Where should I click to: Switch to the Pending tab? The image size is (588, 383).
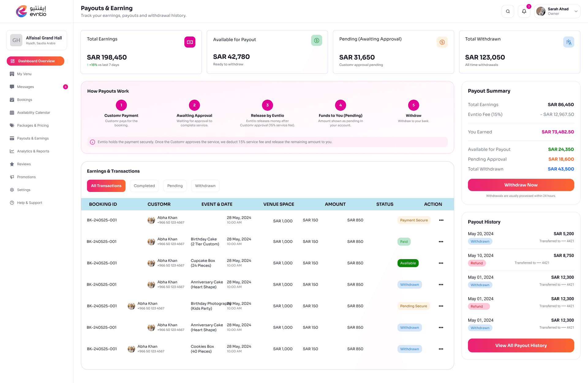click(x=175, y=186)
